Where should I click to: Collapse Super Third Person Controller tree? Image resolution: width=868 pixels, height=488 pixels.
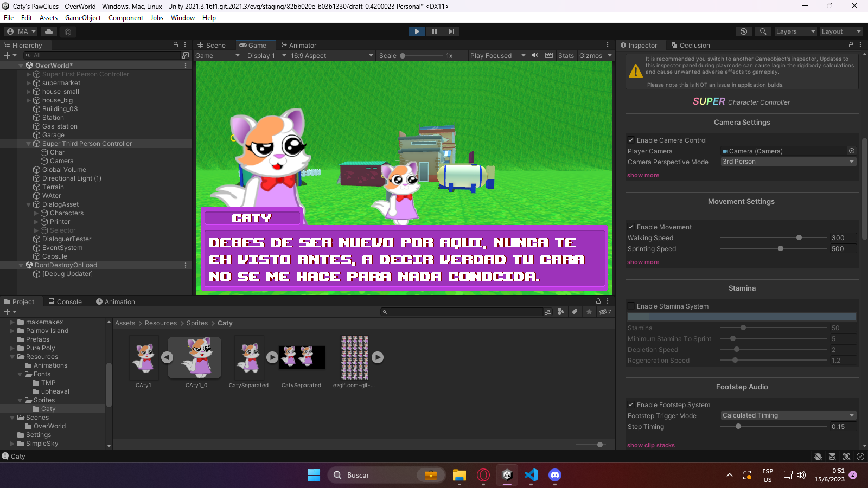pos(29,144)
